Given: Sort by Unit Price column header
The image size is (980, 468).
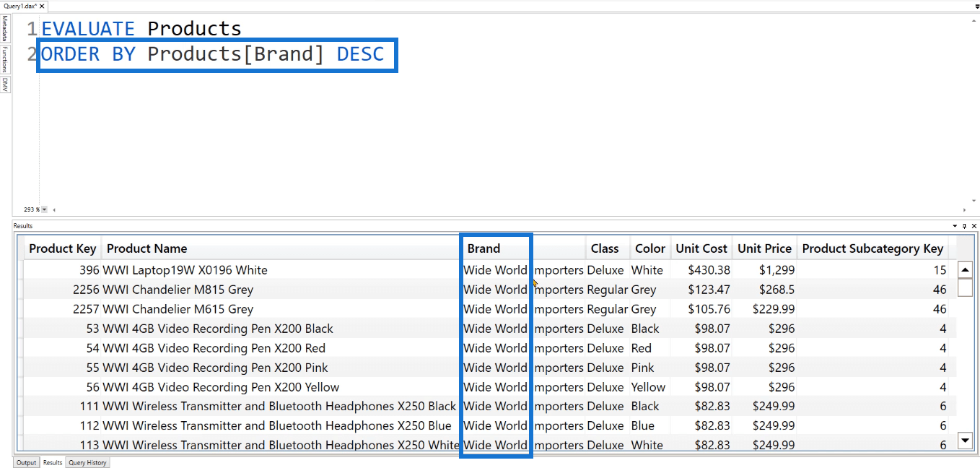Looking at the screenshot, I should click(764, 248).
